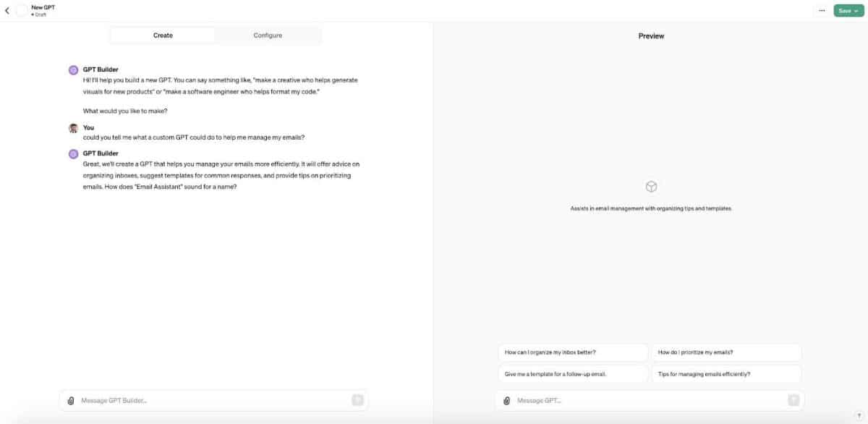Attach a file in Preview message box

[507, 400]
